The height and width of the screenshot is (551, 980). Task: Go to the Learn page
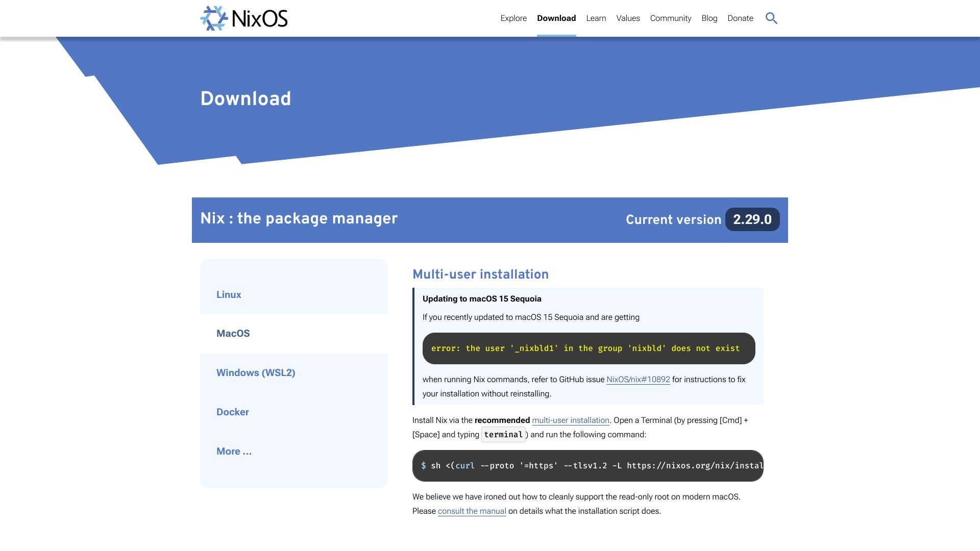coord(596,18)
